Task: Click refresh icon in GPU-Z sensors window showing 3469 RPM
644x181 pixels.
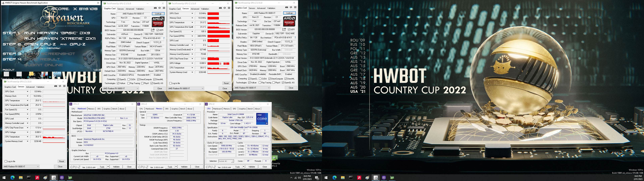Action: point(225,8)
